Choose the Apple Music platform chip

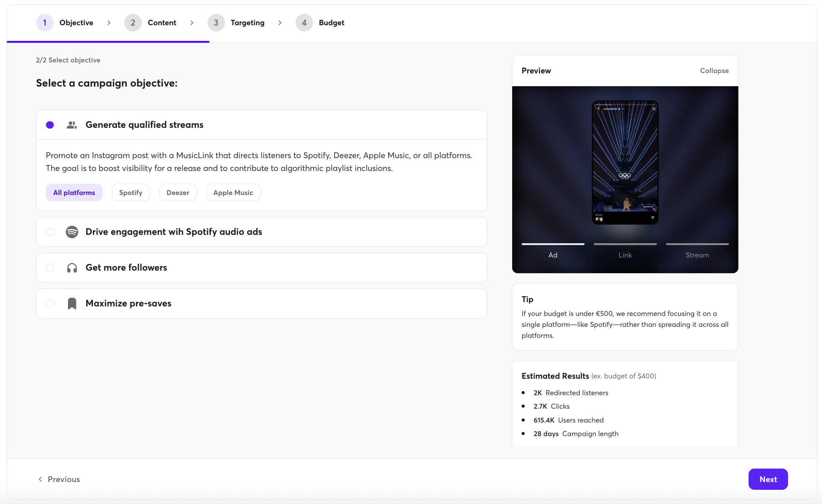[233, 192]
